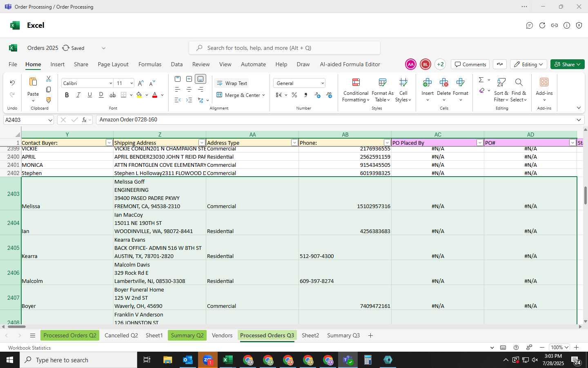Toggle Italic formatting
This screenshot has height=368, width=588.
point(78,95)
